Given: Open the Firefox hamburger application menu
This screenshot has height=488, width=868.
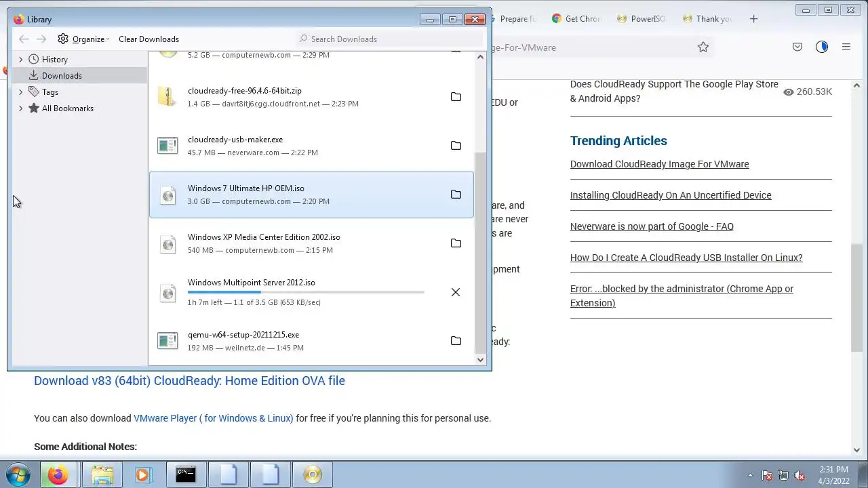Looking at the screenshot, I should pyautogui.click(x=846, y=47).
